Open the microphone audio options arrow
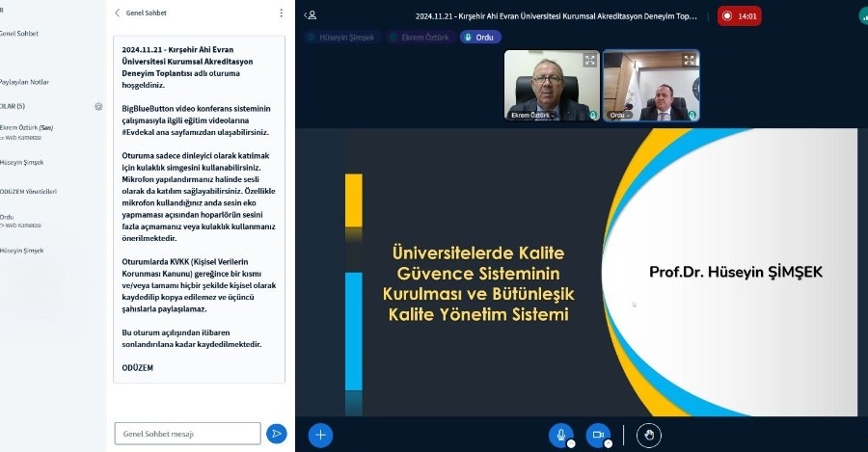Viewport: 868px width, 452px height. click(571, 443)
